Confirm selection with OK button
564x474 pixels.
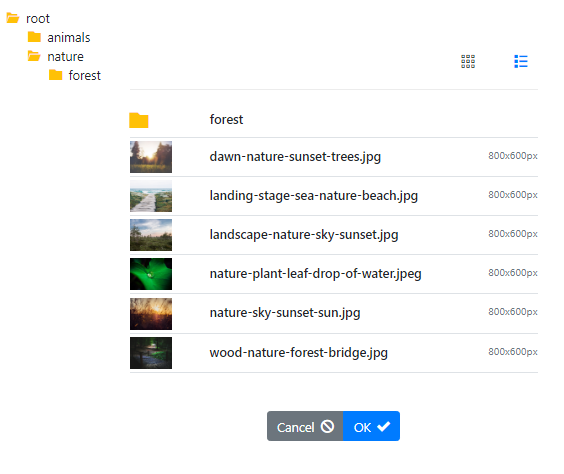371,426
